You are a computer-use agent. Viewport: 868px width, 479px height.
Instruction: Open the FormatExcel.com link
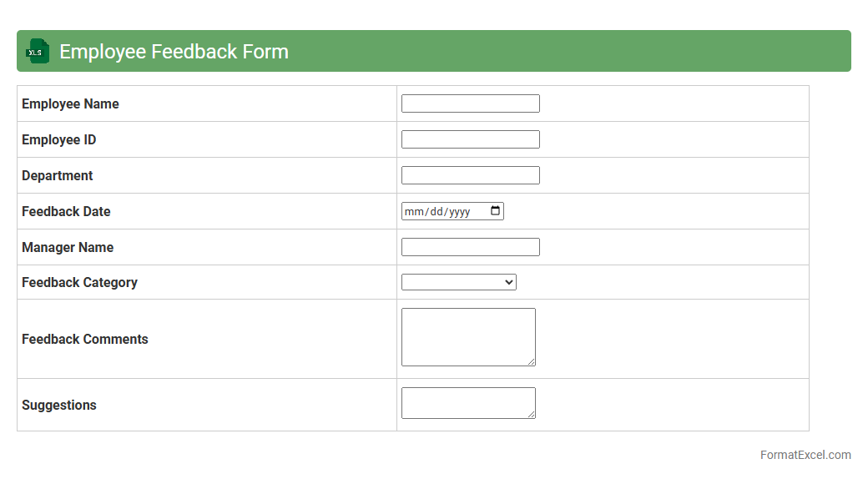pyautogui.click(x=805, y=455)
